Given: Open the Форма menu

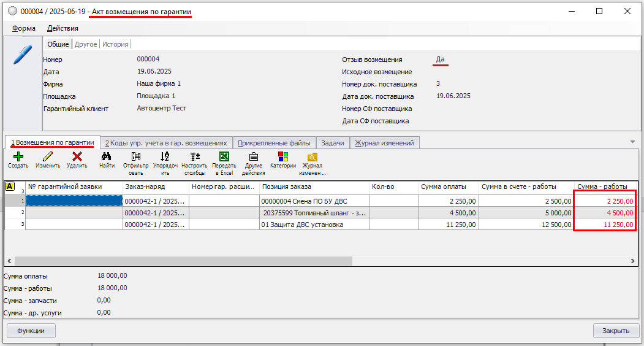Looking at the screenshot, I should (24, 28).
